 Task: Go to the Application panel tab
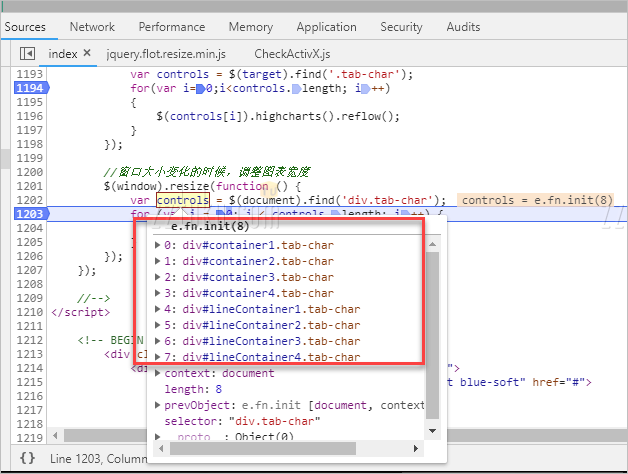pos(326,27)
